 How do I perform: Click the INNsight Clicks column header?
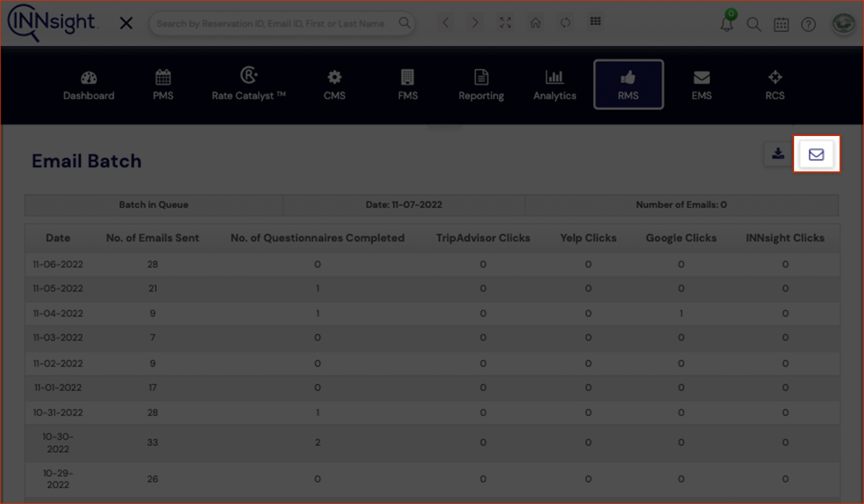point(786,238)
